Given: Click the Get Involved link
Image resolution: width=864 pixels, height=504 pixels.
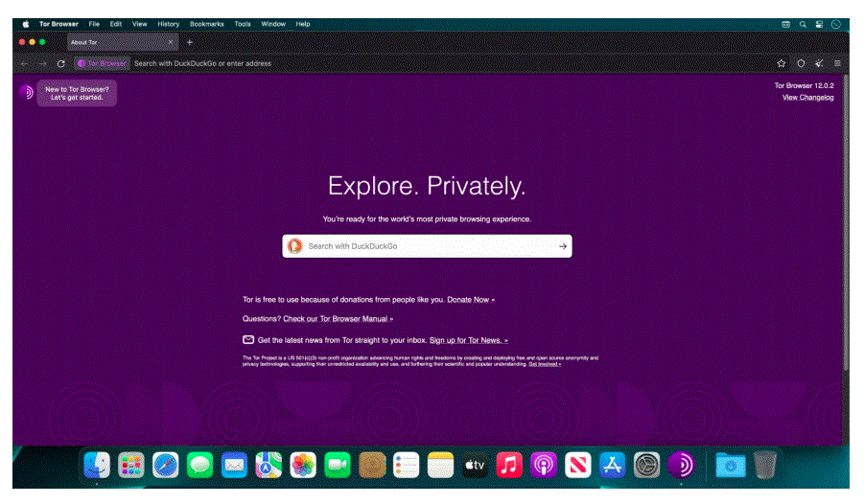Looking at the screenshot, I should point(545,364).
